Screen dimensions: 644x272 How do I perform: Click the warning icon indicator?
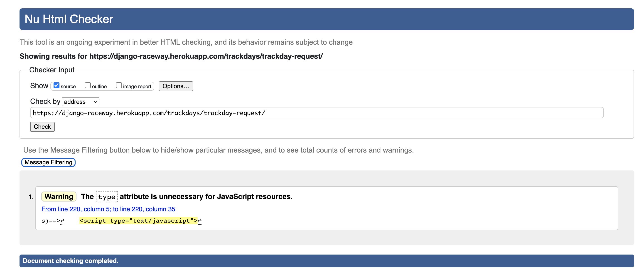click(x=59, y=196)
